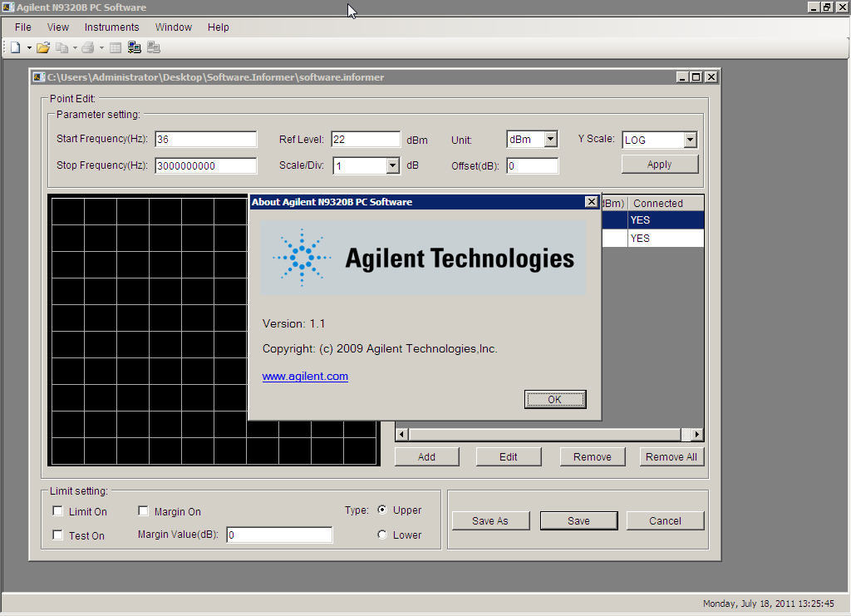This screenshot has height=616, width=851.
Task: Enable the Test On checkbox
Action: [x=57, y=535]
